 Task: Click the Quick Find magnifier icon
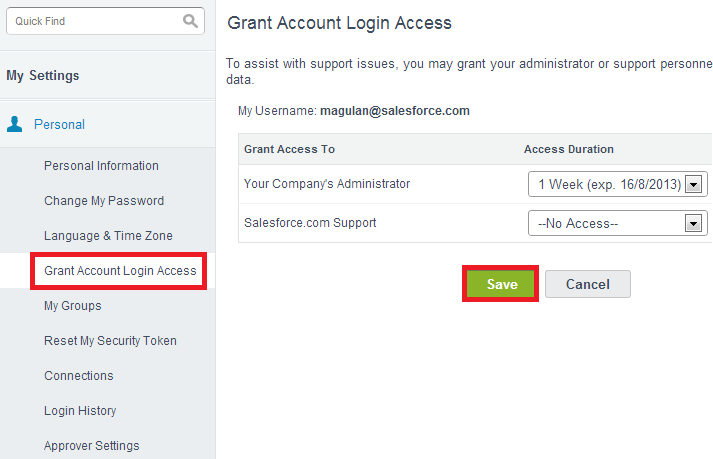(x=190, y=21)
